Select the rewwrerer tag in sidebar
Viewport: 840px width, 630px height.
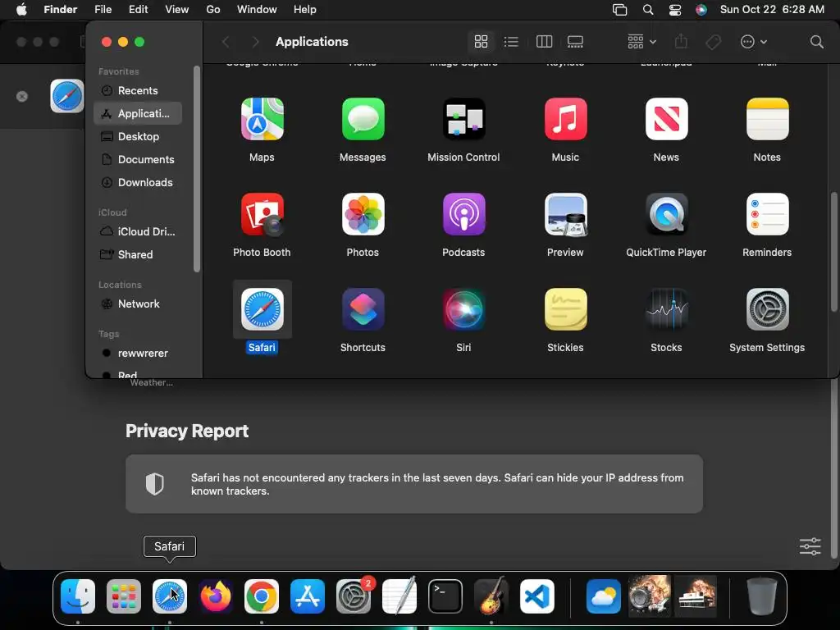pyautogui.click(x=138, y=353)
